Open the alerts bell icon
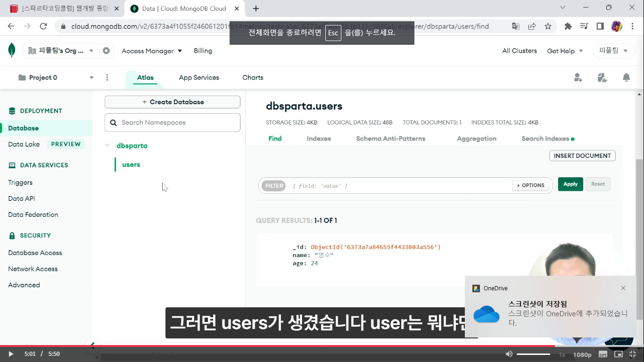This screenshot has width=644, height=362. pyautogui.click(x=626, y=78)
